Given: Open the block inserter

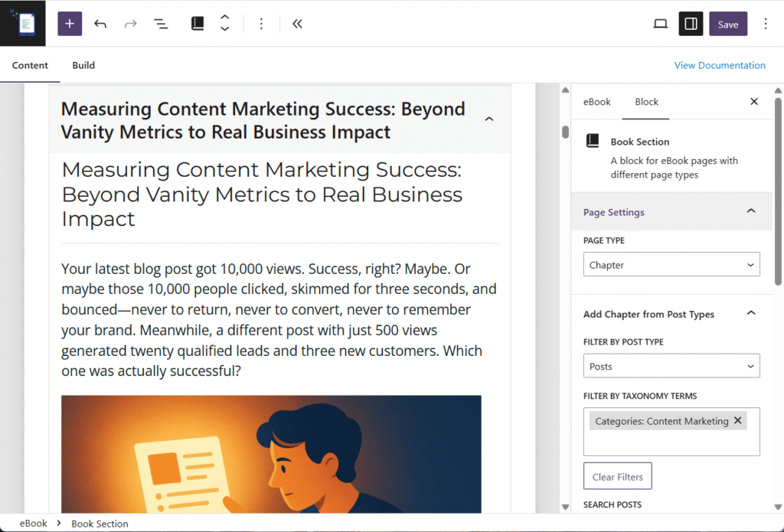Looking at the screenshot, I should point(70,23).
